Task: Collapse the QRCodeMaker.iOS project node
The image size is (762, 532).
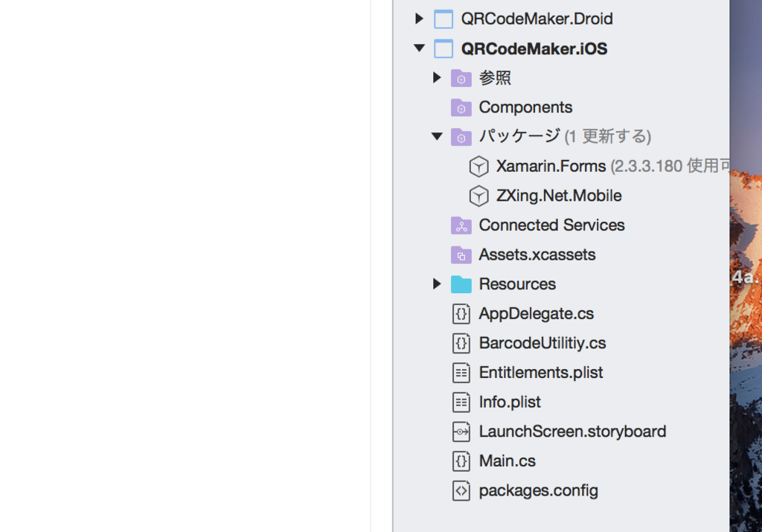Action: point(419,48)
